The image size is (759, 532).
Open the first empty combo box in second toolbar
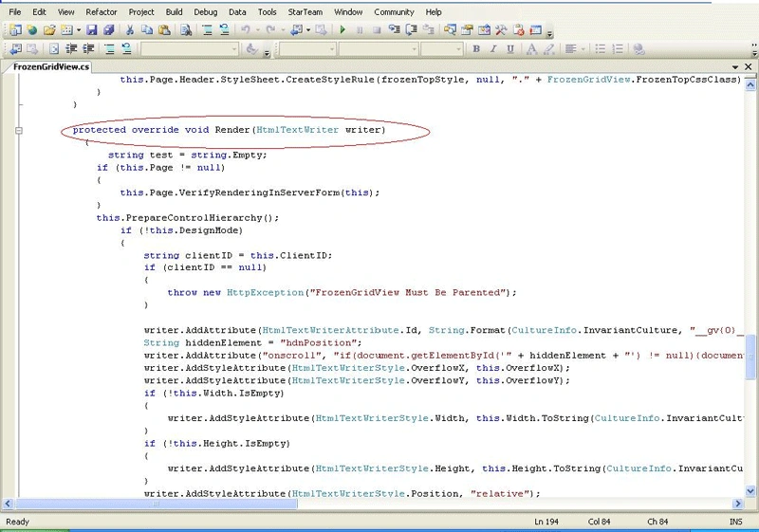tap(190, 49)
